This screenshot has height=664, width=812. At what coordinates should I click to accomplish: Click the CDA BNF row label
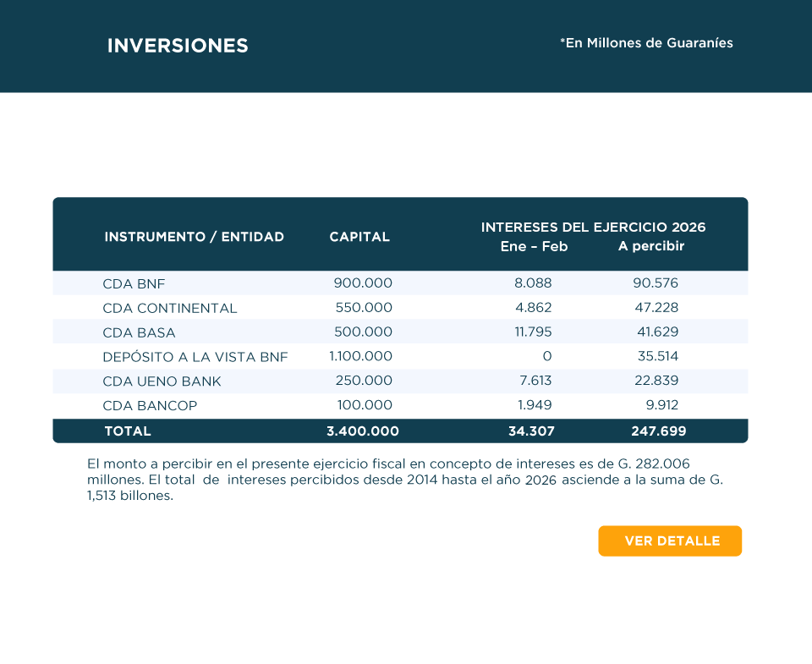click(x=134, y=283)
